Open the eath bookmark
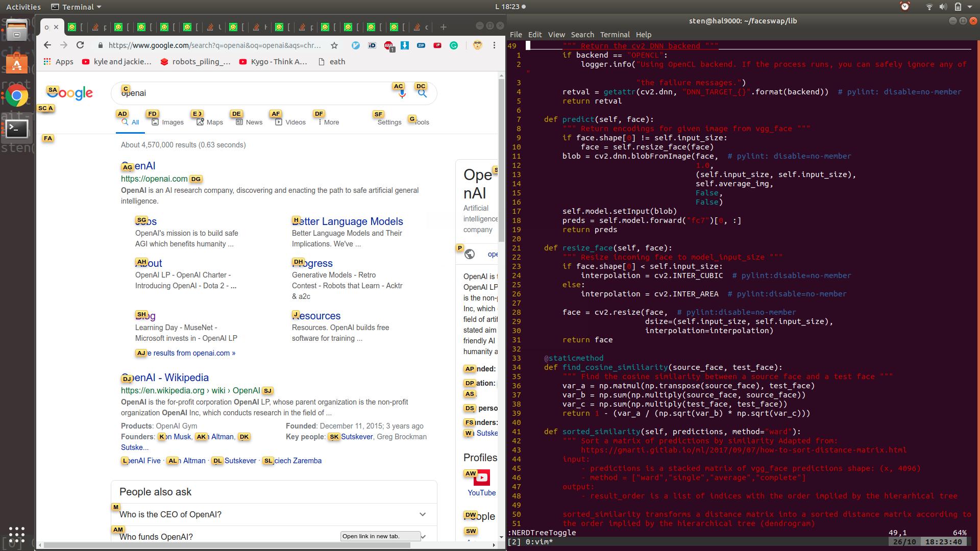Viewport: 980px width, 551px height. coord(332,62)
